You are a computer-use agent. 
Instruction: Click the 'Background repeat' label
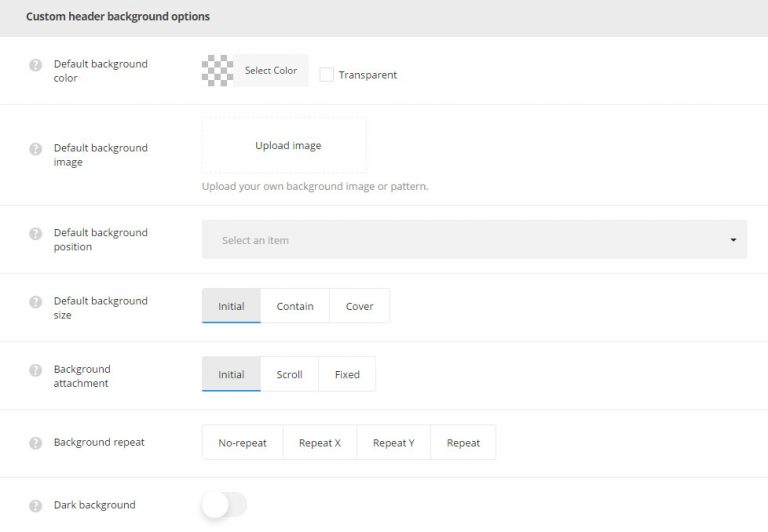(99, 442)
